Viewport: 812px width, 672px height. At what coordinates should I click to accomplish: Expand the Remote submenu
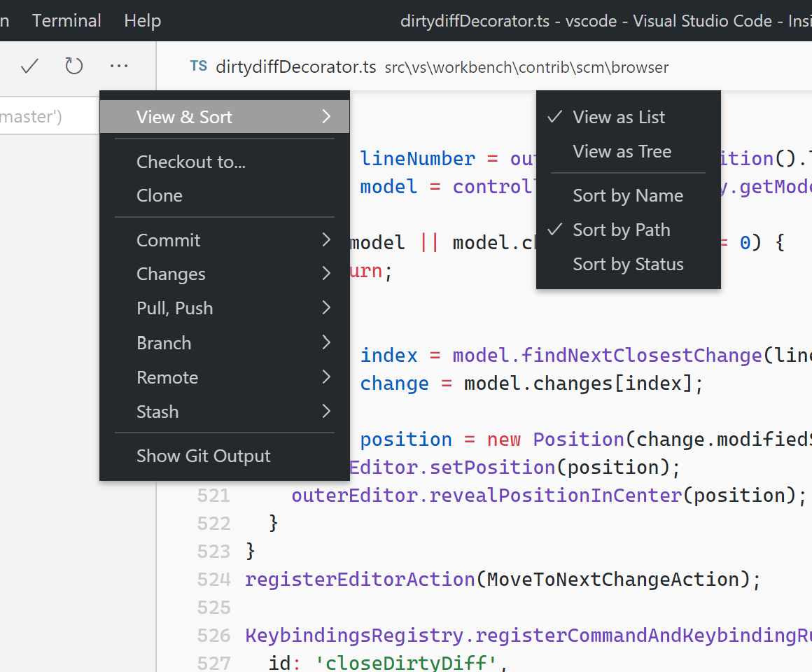point(224,377)
